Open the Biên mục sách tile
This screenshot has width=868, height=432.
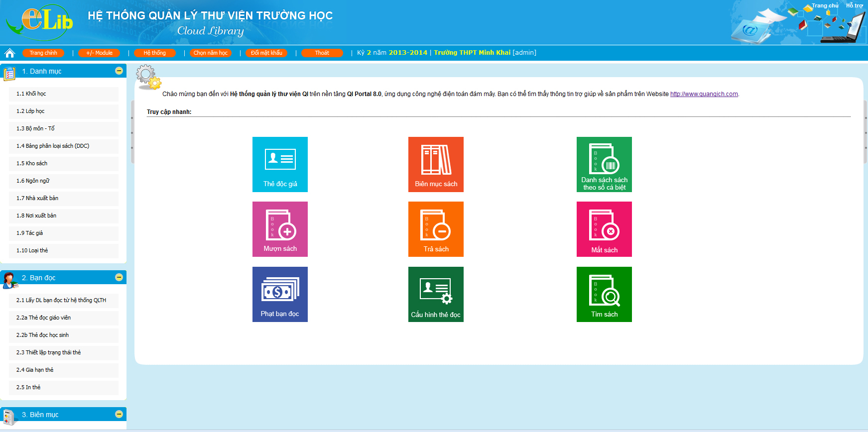click(436, 164)
